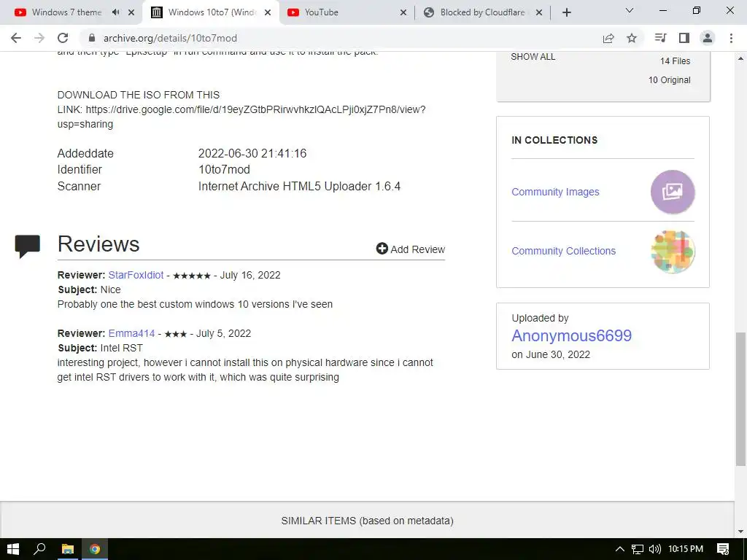Screen dimensions: 747x560
Task: Close the Windows 10to7 tab
Action: click(268, 12)
